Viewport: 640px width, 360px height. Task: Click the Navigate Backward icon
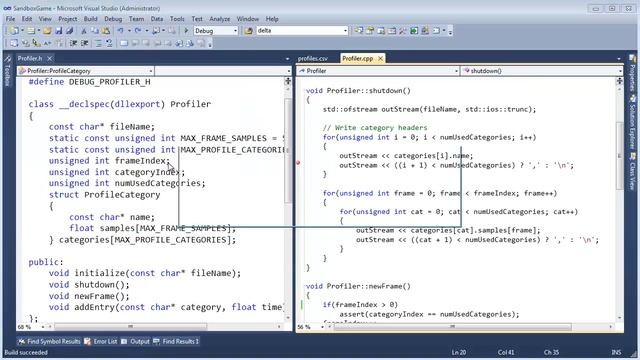point(156,31)
